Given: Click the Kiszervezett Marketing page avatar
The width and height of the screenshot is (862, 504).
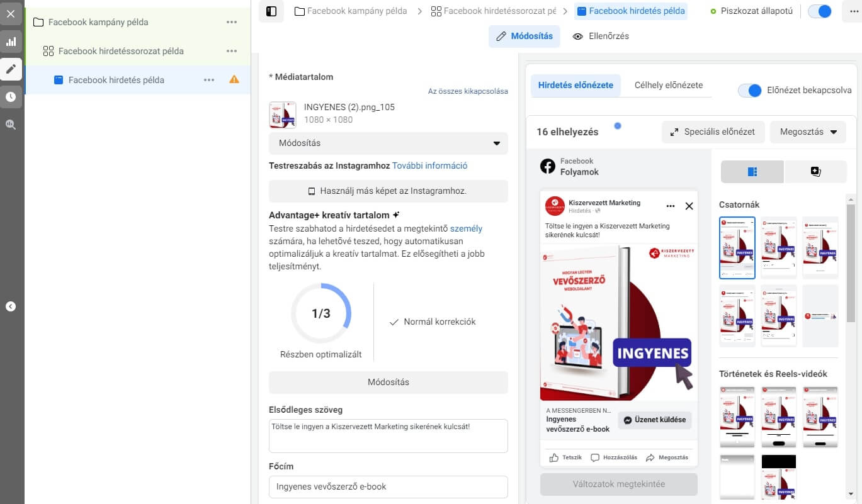Looking at the screenshot, I should click(x=555, y=206).
